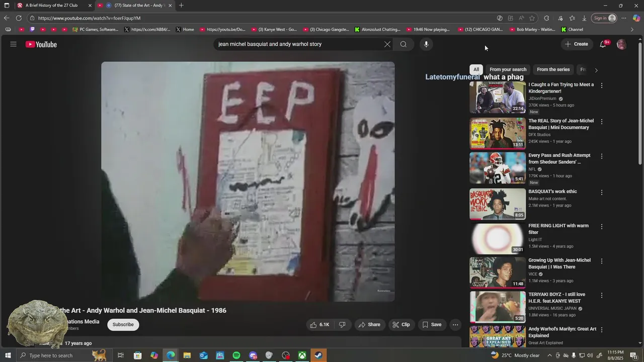Open options for Growing Up With Basquiat

602,261
